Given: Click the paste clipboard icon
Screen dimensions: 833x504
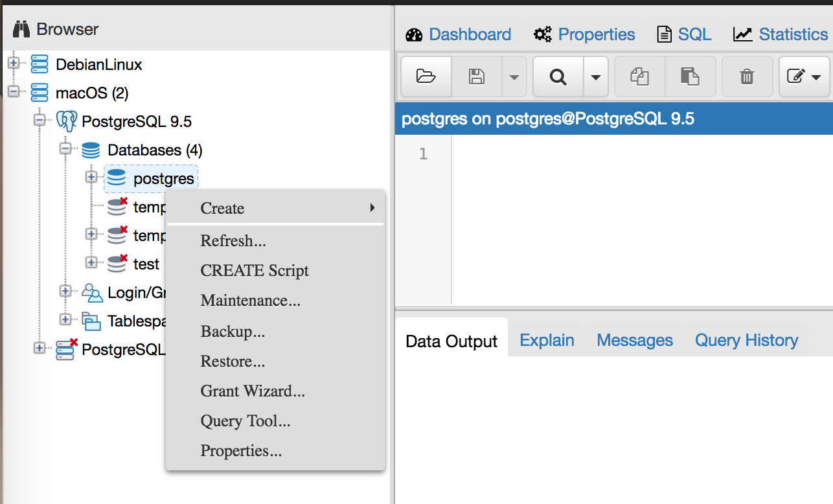Looking at the screenshot, I should [x=690, y=76].
